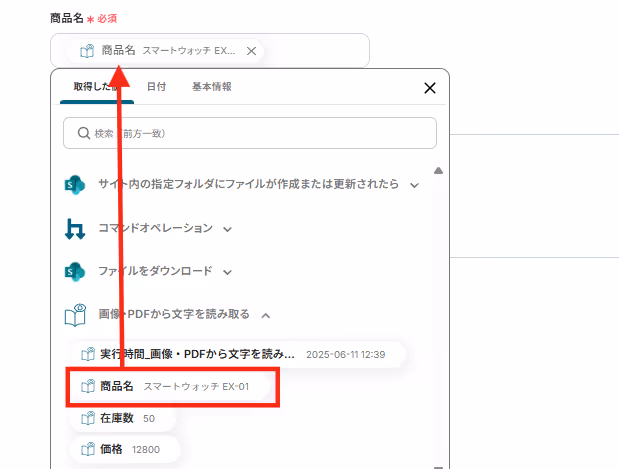
Task: Expand the コマンドオペレーション section
Action: click(227, 229)
